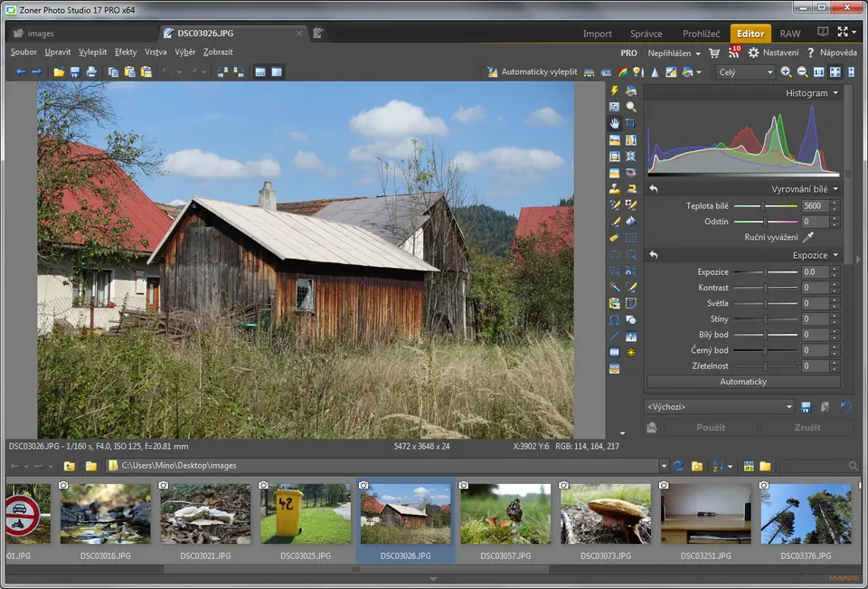Open the Efekty menu
Screen dimensions: 868x589
126,52
